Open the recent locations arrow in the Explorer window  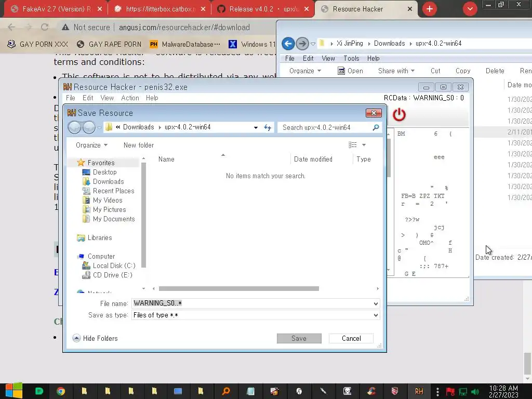[x=313, y=44]
